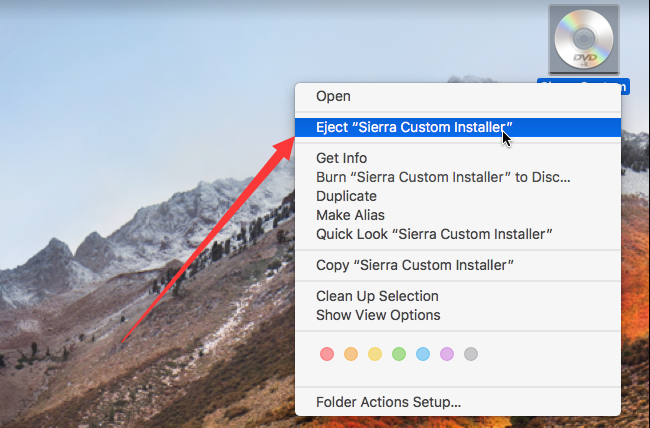This screenshot has height=428, width=650.
Task: Select Make Alias menu entry
Action: point(458,215)
